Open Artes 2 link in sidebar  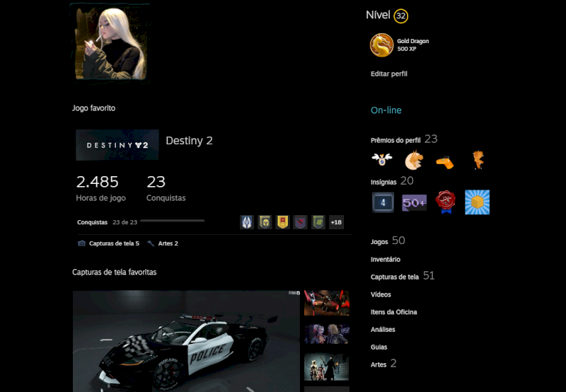383,364
